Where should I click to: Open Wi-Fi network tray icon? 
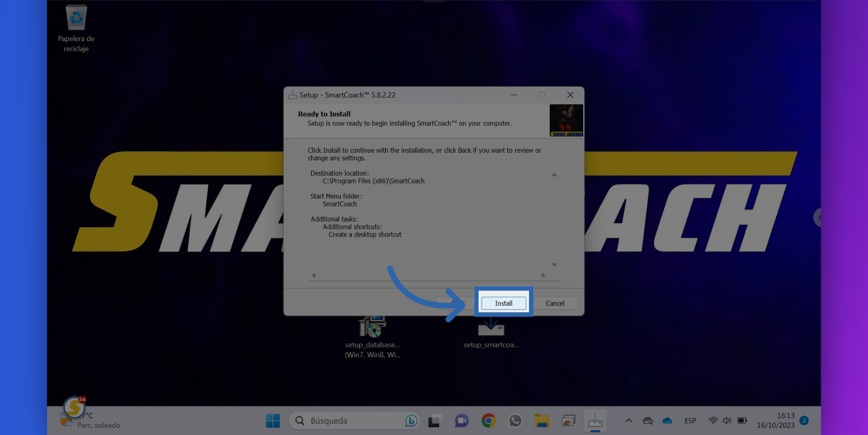click(713, 421)
